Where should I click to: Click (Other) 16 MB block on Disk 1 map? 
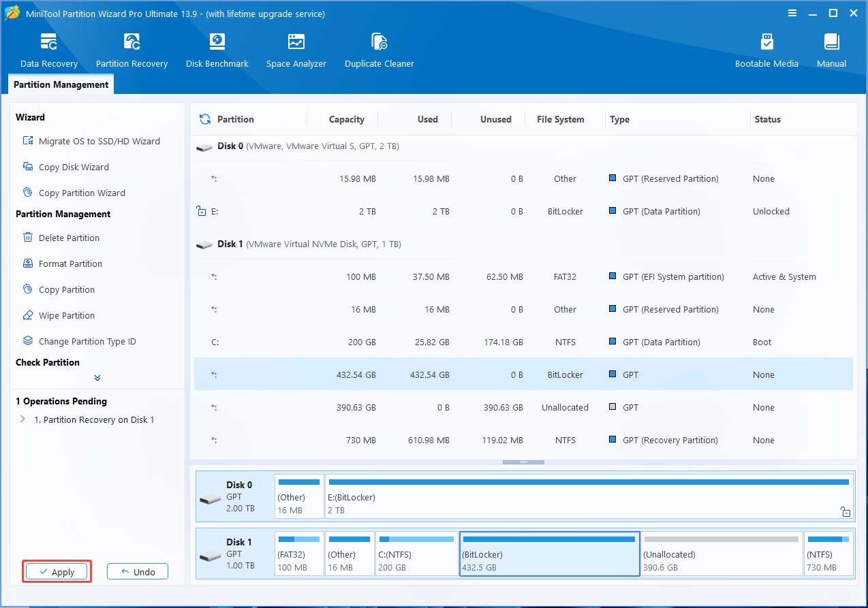350,554
